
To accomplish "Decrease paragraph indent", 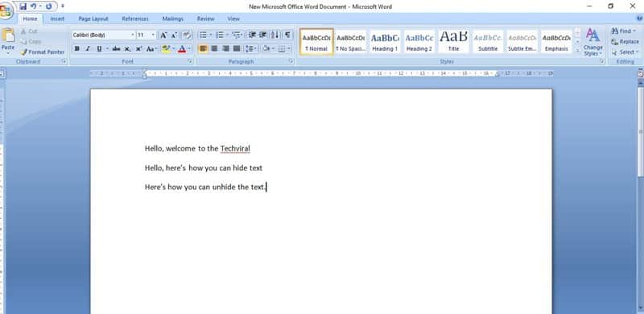I will (252, 35).
